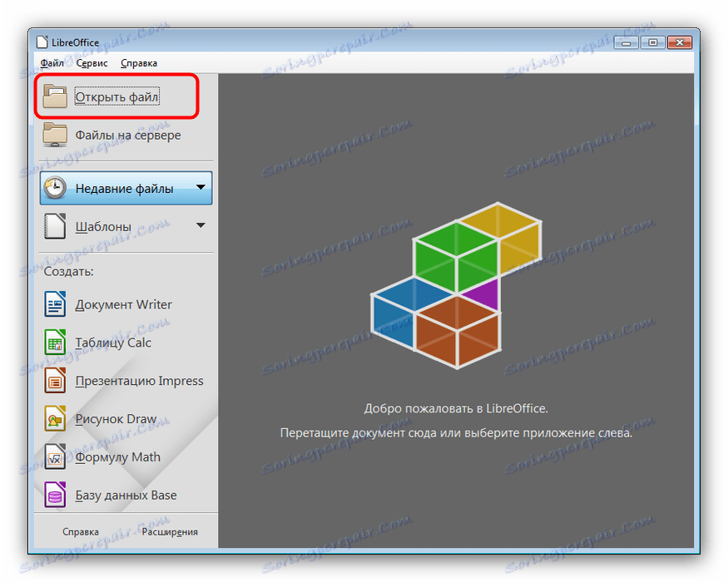Click the Файлы на сервере label
Image resolution: width=728 pixels, height=582 pixels.
point(128,135)
